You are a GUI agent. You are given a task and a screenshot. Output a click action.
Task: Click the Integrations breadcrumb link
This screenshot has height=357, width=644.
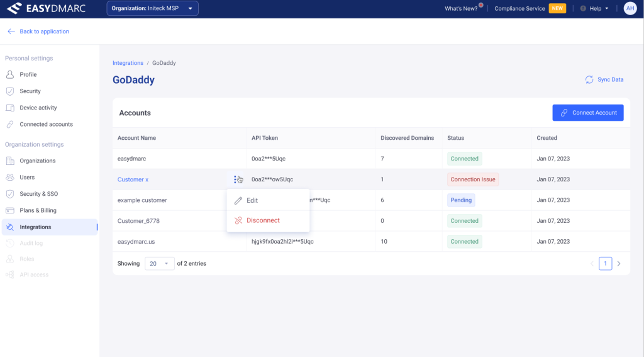(128, 63)
